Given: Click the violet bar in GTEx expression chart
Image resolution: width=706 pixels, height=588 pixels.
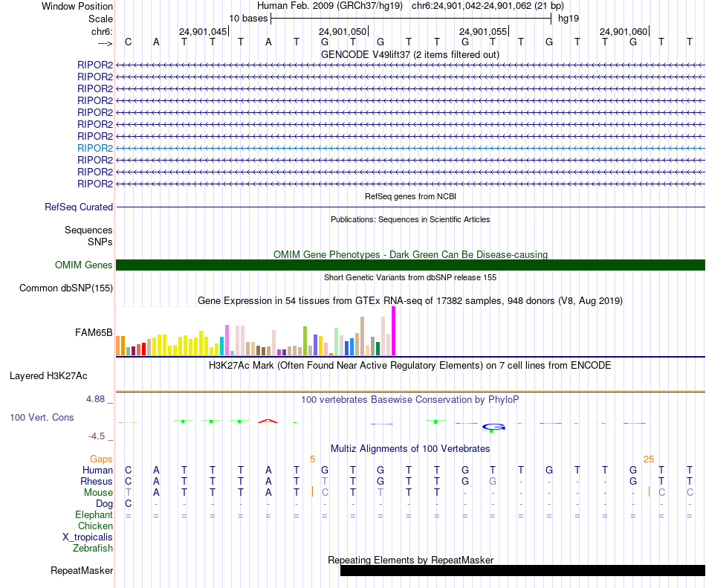Looking at the screenshot, I should click(x=227, y=340).
